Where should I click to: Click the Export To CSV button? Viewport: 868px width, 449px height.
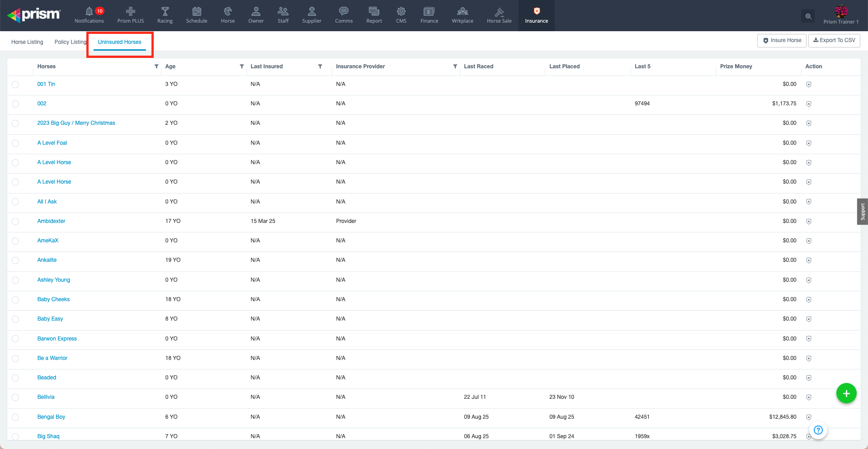click(834, 40)
